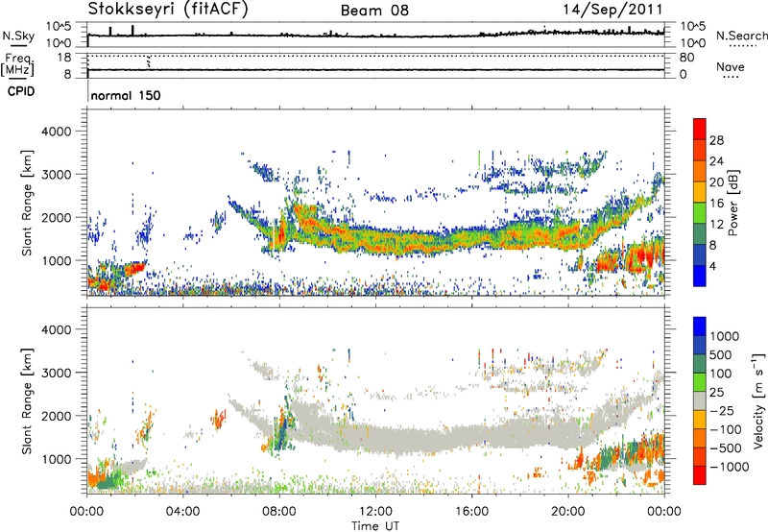768x532 pixels.
Task: Click the Beam 08 label
Action: coord(374,11)
